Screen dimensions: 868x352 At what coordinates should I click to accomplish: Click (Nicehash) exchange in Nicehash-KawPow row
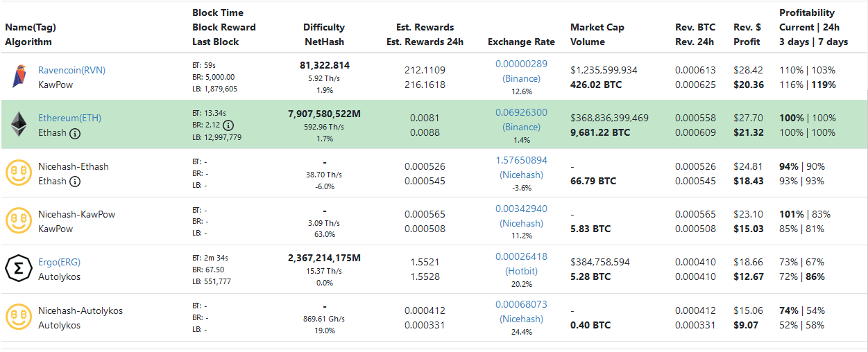coord(521,224)
